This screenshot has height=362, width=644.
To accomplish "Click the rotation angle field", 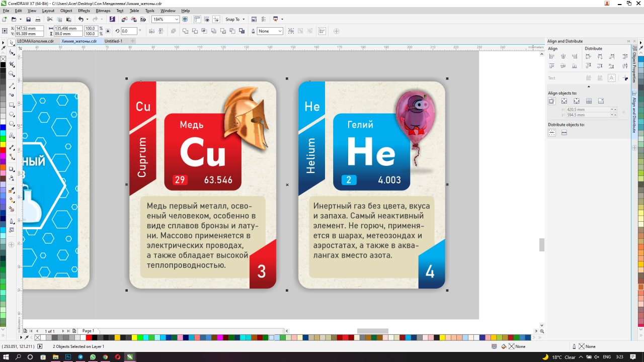I will 128,31.
